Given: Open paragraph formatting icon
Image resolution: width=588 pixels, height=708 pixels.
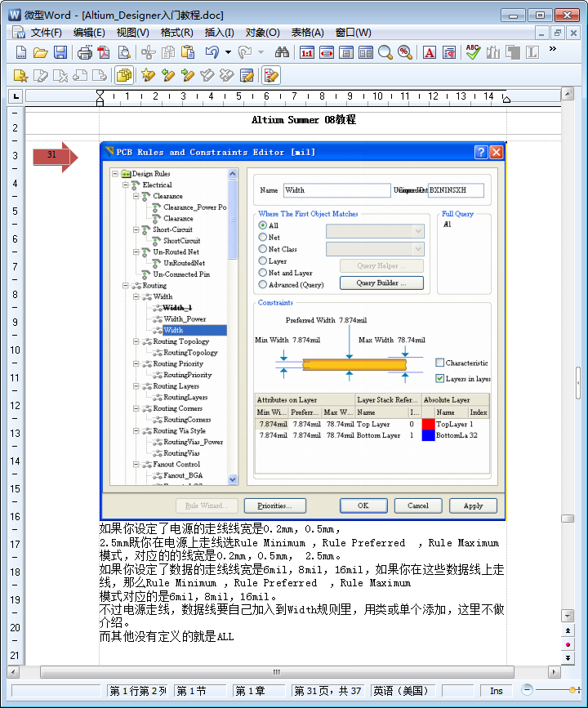Looking at the screenshot, I should click(449, 53).
